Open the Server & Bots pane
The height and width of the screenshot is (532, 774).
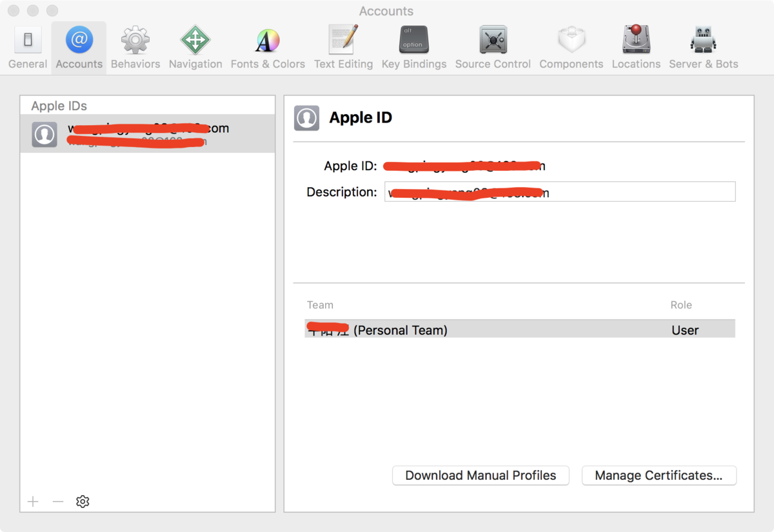click(x=703, y=47)
